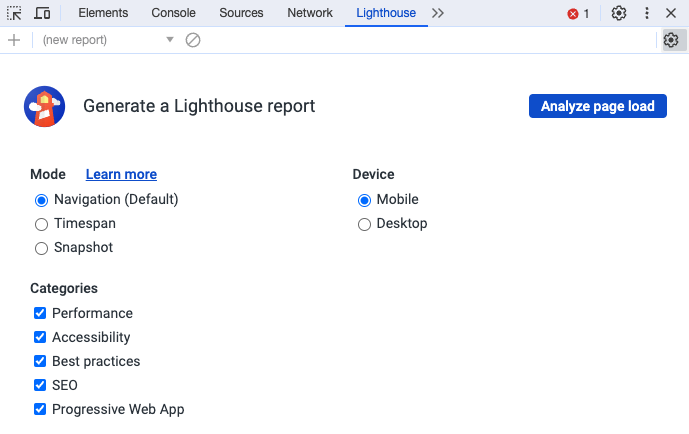This screenshot has width=689, height=434.
Task: Open Lighthouse settings gear icon
Action: point(671,40)
